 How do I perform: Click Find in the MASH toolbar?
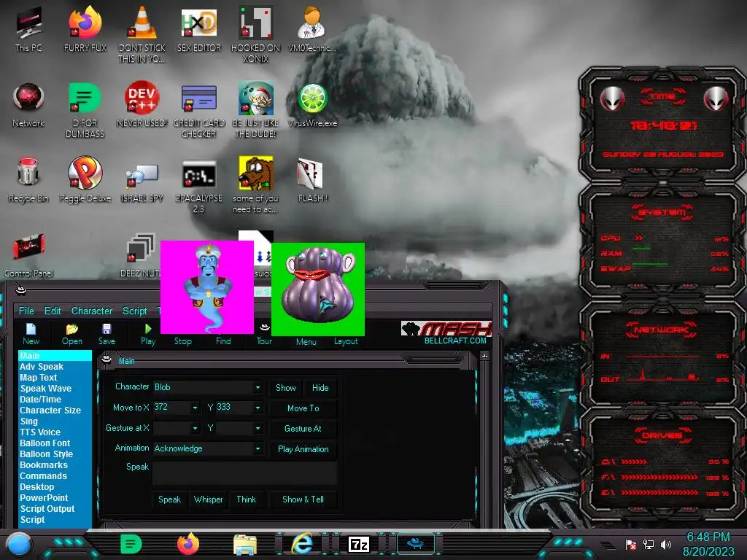coord(223,341)
